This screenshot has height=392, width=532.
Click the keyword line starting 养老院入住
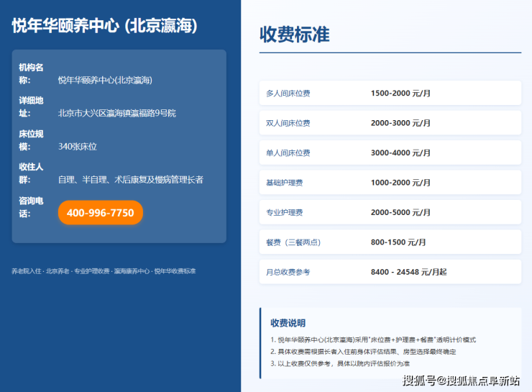point(104,271)
